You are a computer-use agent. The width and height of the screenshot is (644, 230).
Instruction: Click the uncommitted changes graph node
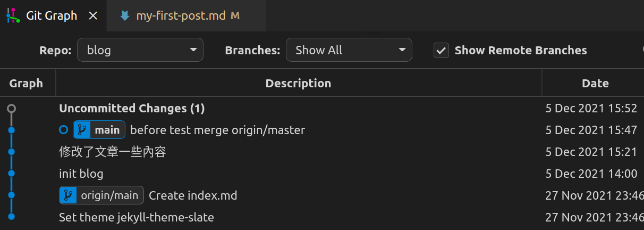(11, 109)
